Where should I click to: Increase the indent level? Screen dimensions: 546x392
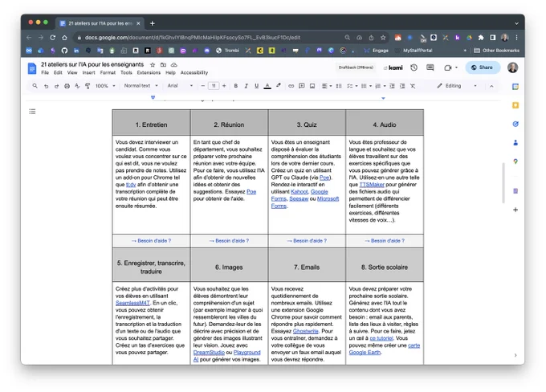point(402,86)
